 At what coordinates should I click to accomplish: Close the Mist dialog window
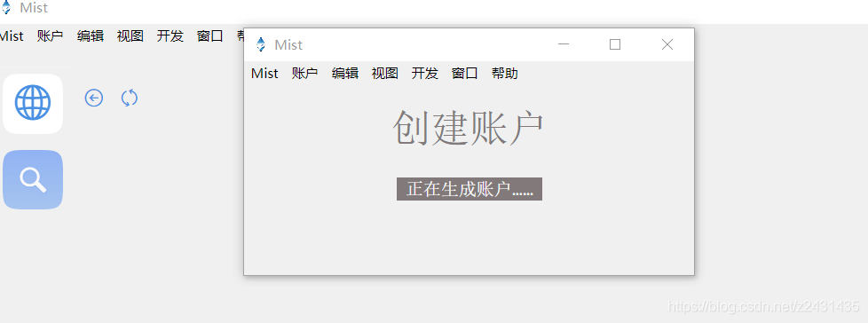pos(667,44)
